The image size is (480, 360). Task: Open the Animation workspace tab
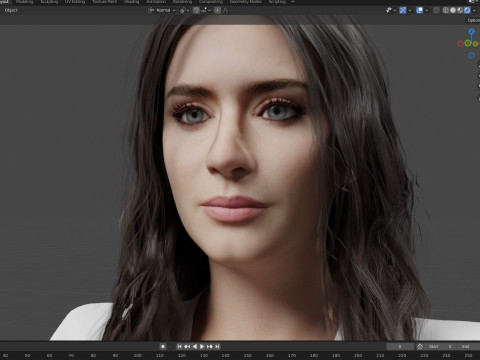click(156, 2)
